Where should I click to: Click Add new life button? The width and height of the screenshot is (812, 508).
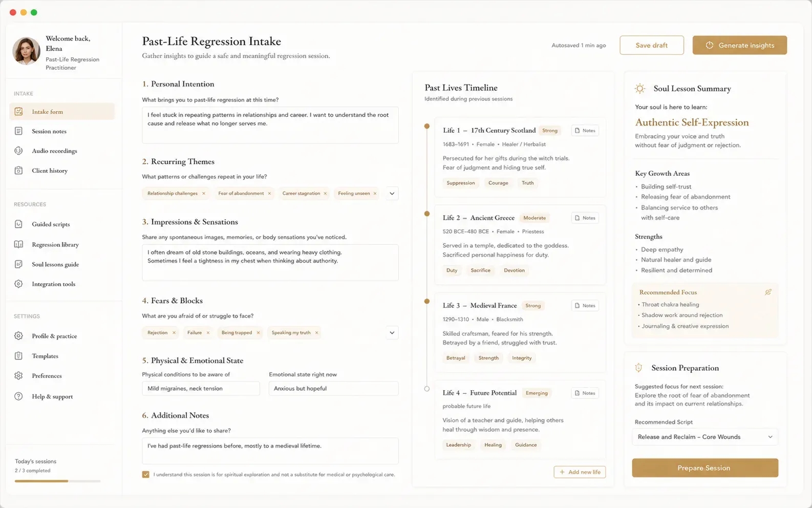pos(580,472)
